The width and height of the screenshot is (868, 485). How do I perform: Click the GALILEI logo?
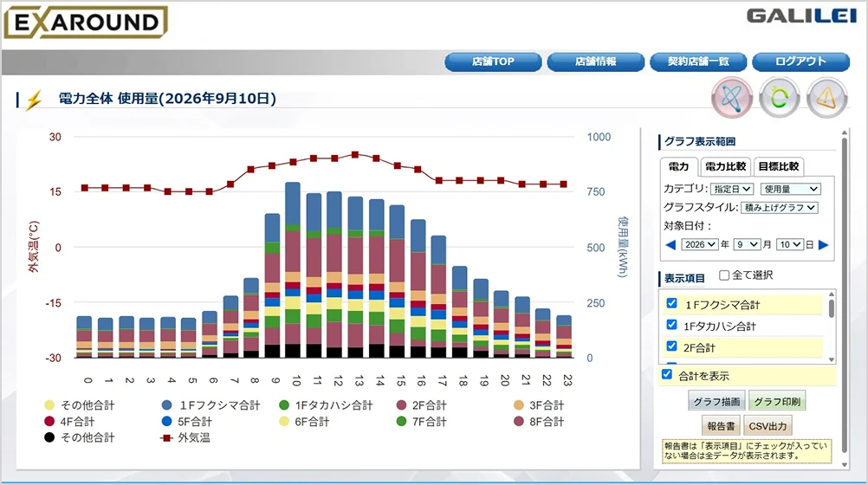click(x=801, y=16)
